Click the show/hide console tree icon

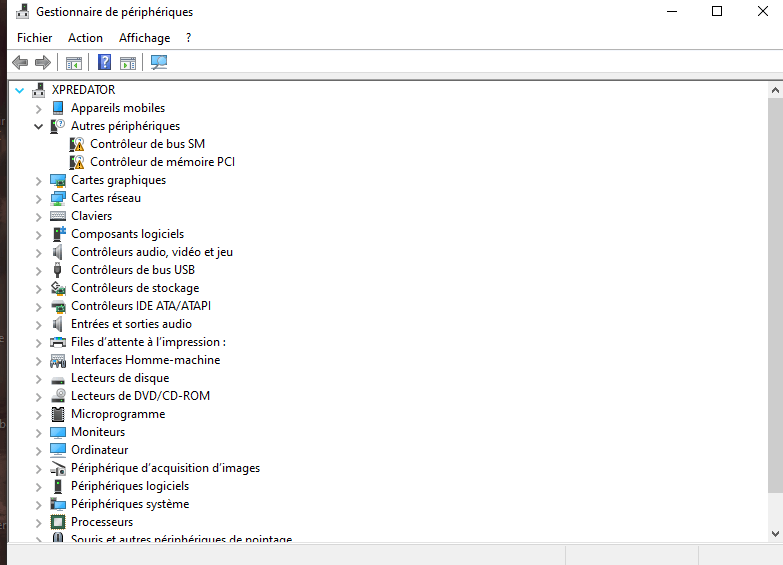74,63
